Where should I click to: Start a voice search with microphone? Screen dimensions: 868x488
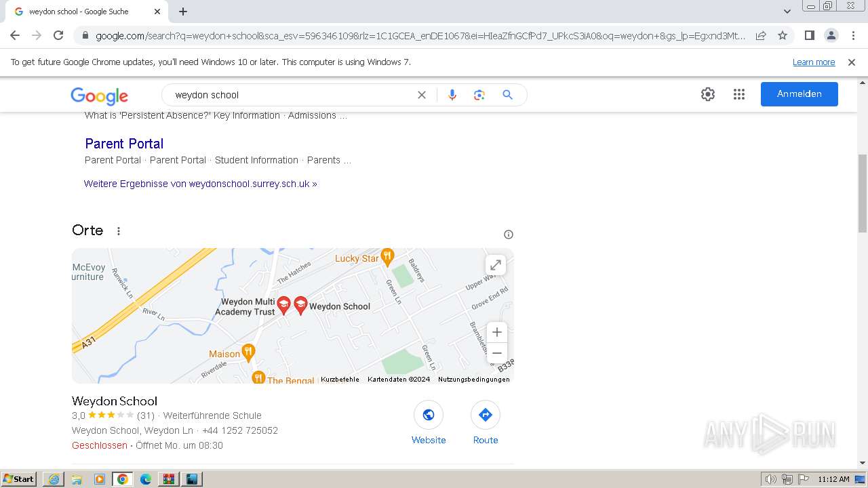[x=452, y=95]
